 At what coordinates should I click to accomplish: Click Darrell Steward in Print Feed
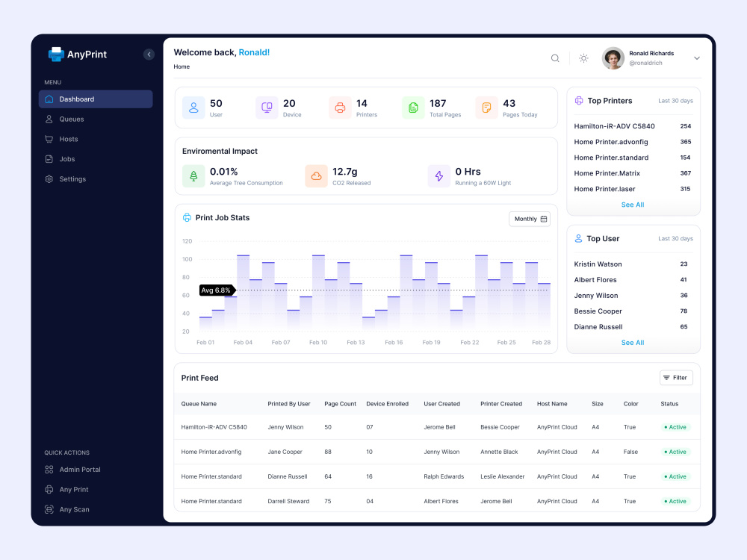[x=288, y=502]
